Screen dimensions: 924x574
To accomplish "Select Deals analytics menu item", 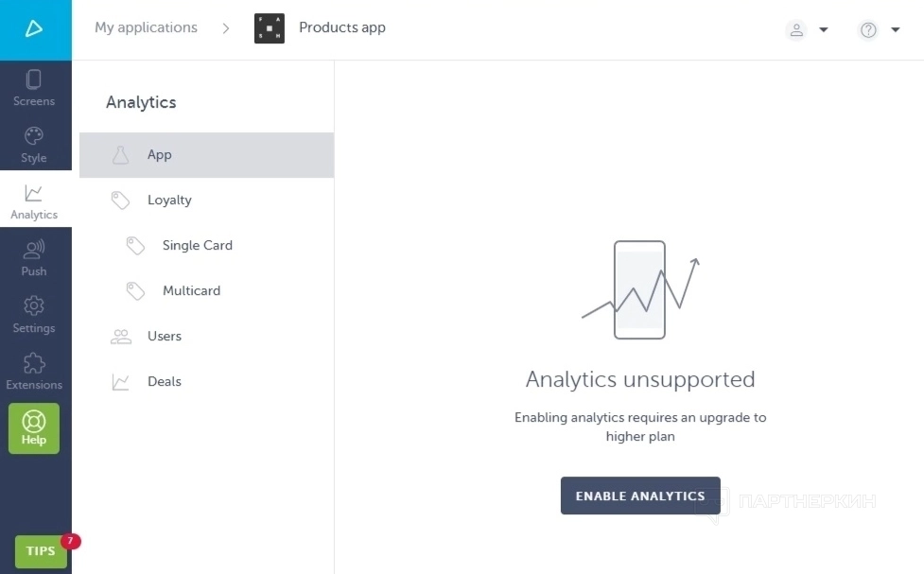I will pos(165,382).
